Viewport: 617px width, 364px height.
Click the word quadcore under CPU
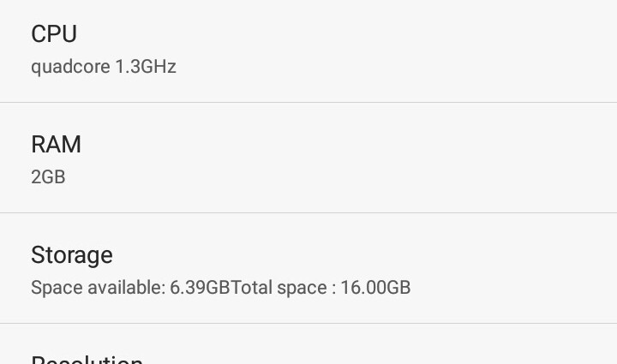(70, 67)
